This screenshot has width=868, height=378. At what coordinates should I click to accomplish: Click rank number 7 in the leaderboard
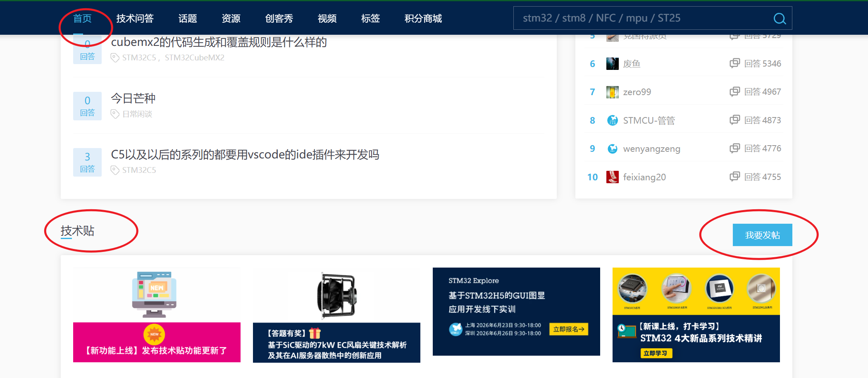click(x=592, y=92)
